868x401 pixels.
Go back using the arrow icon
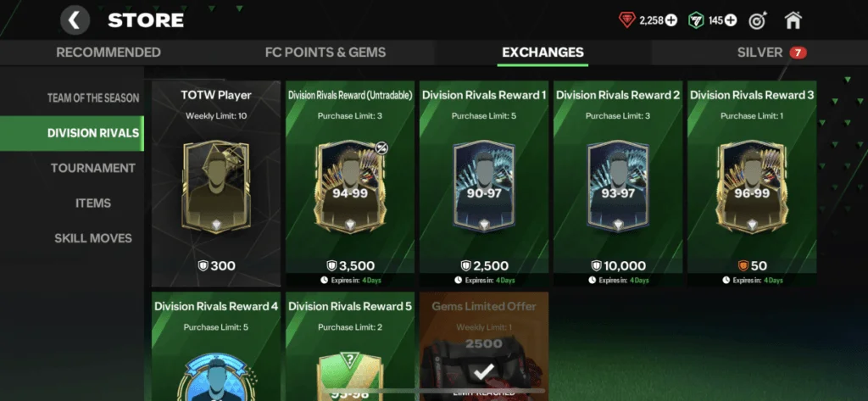coord(75,20)
